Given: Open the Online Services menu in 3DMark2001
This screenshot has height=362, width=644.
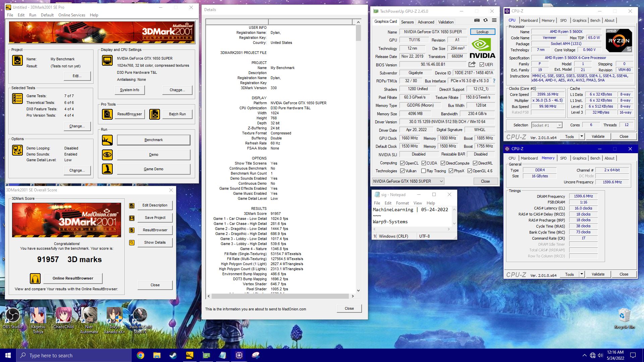Looking at the screenshot, I should (72, 15).
